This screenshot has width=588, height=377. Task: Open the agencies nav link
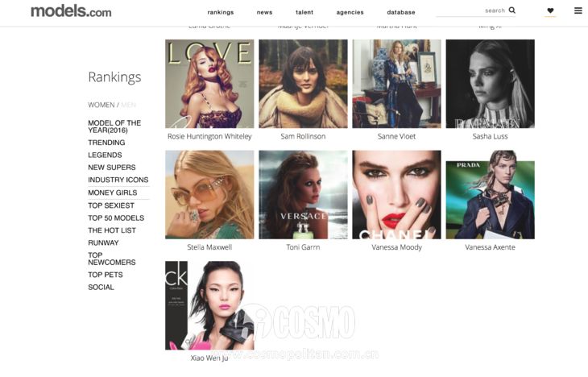pos(350,12)
